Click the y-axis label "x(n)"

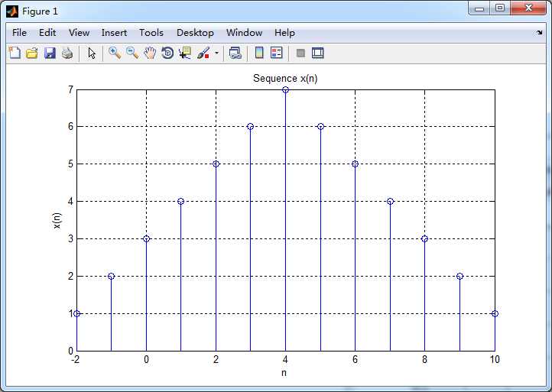coord(57,221)
